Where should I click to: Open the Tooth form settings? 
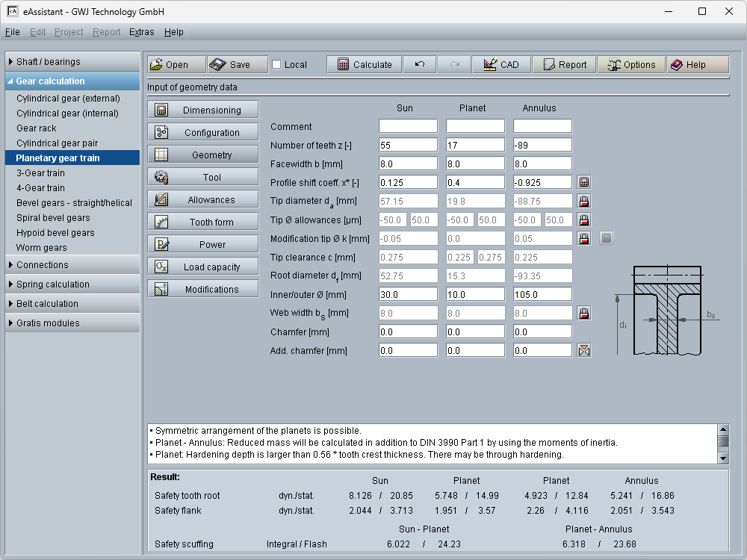coord(203,223)
